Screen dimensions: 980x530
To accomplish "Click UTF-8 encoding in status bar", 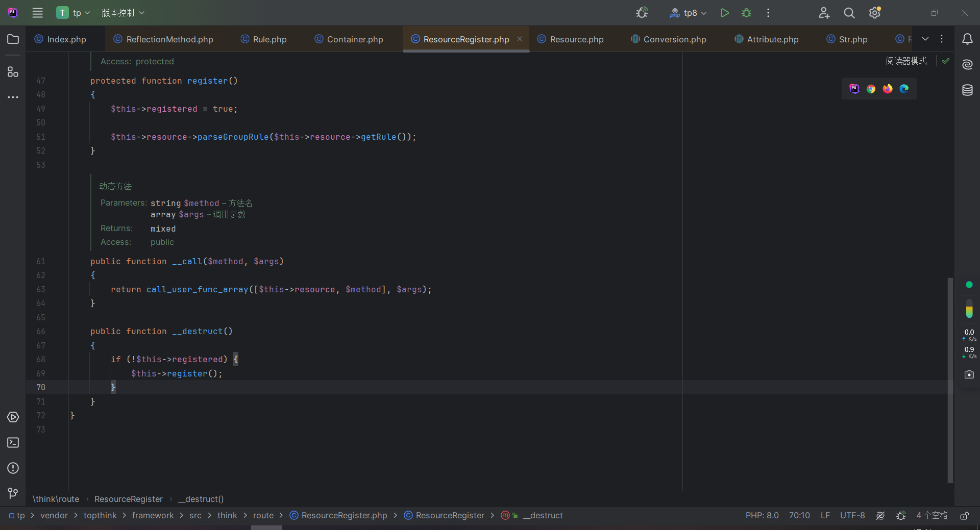I will pyautogui.click(x=852, y=516).
